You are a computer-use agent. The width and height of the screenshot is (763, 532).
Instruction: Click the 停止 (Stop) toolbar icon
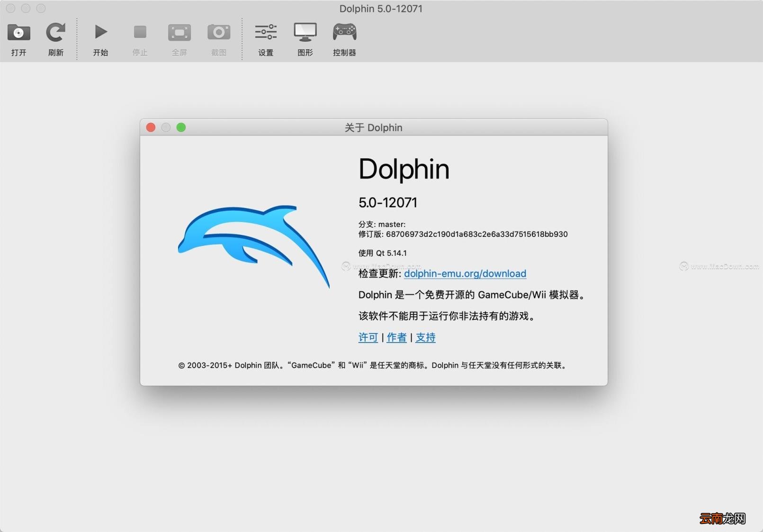pos(140,32)
